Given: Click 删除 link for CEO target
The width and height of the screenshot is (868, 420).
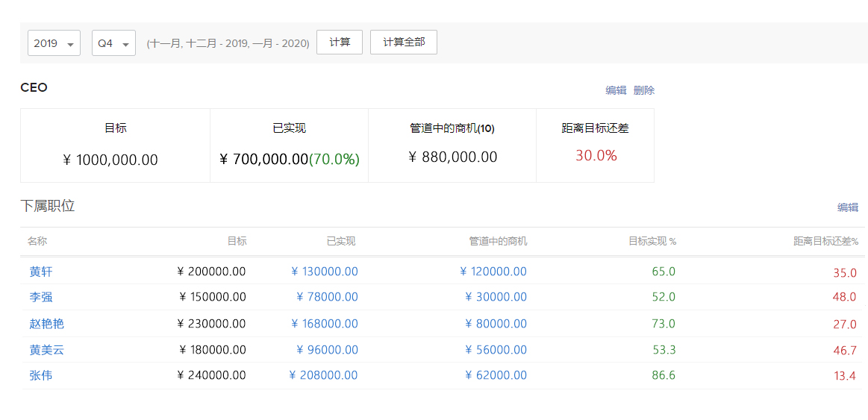Looking at the screenshot, I should 644,90.
